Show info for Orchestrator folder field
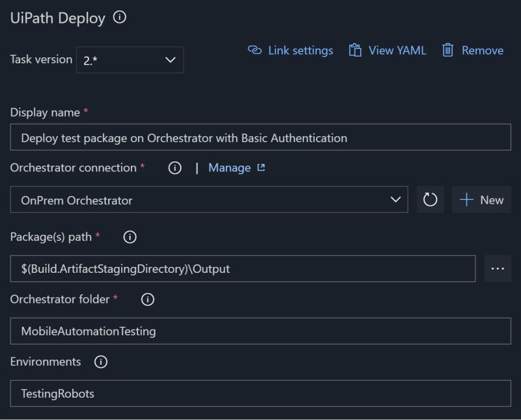Screen dimensions: 521x420 tap(147, 300)
